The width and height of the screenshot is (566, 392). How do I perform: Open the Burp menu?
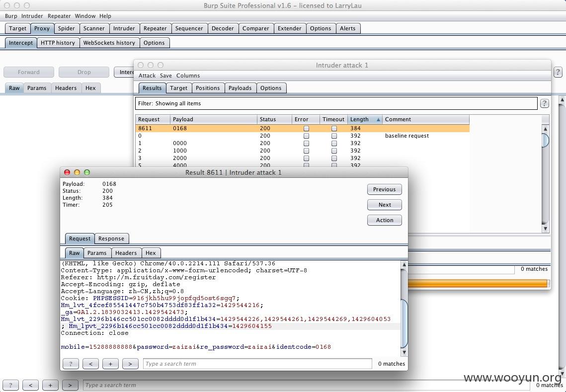pos(11,16)
